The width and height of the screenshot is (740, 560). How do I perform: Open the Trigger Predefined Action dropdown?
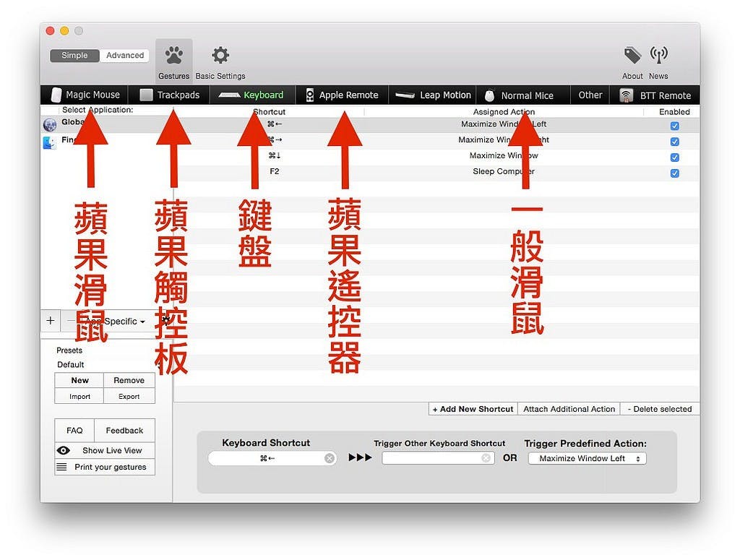click(587, 459)
